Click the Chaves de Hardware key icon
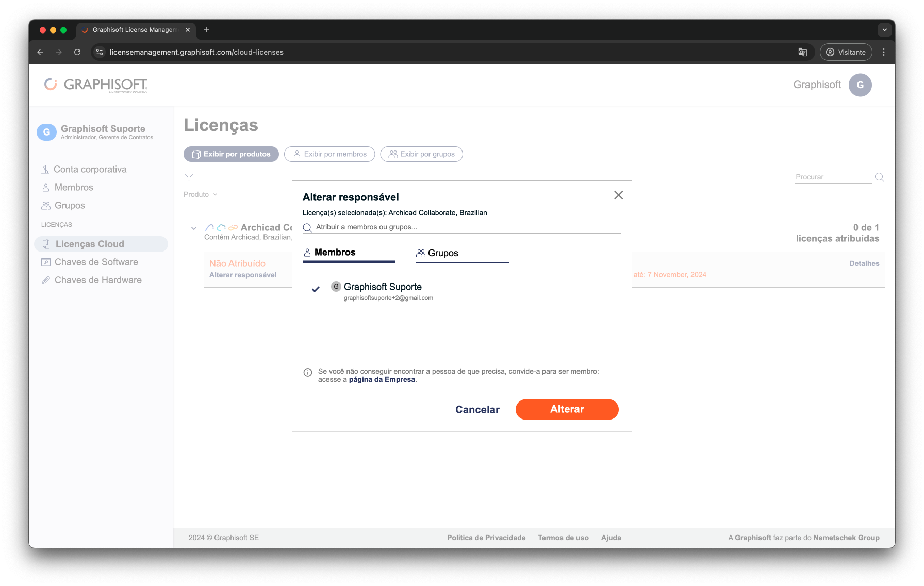Image resolution: width=924 pixels, height=586 pixels. click(46, 280)
